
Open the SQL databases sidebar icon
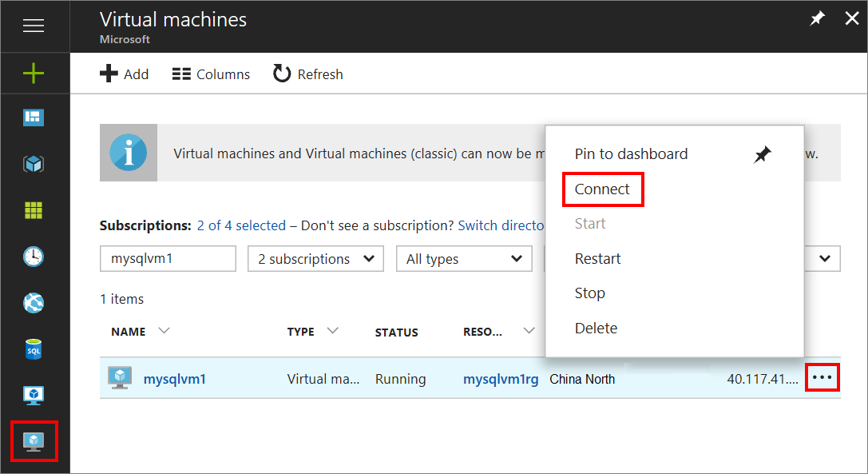(x=34, y=349)
